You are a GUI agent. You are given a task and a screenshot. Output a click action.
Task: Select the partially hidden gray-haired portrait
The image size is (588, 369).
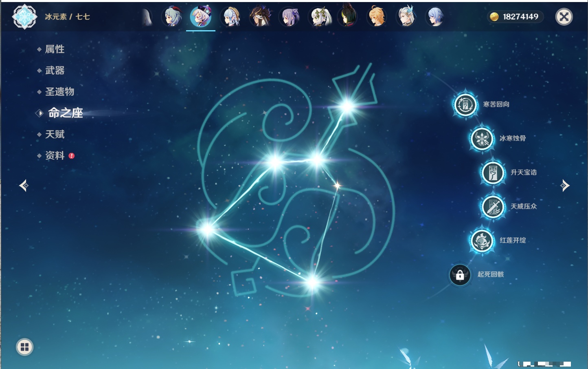[x=147, y=17]
